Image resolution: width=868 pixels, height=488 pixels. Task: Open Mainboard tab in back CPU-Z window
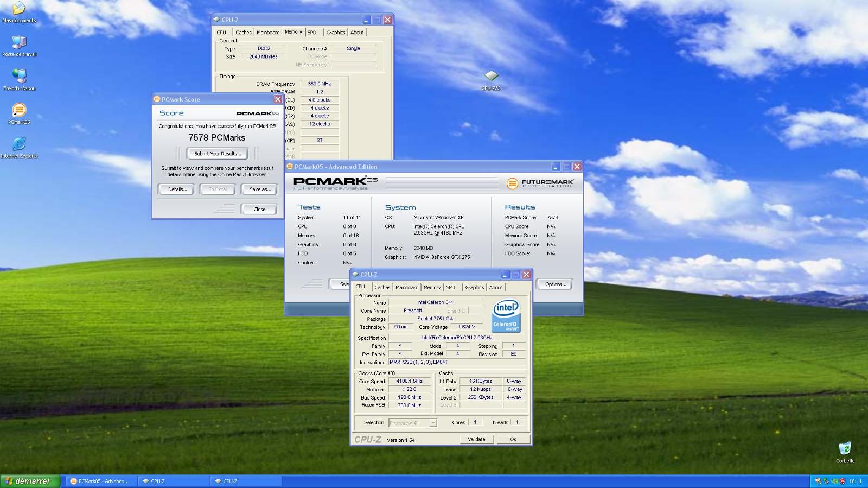[268, 33]
